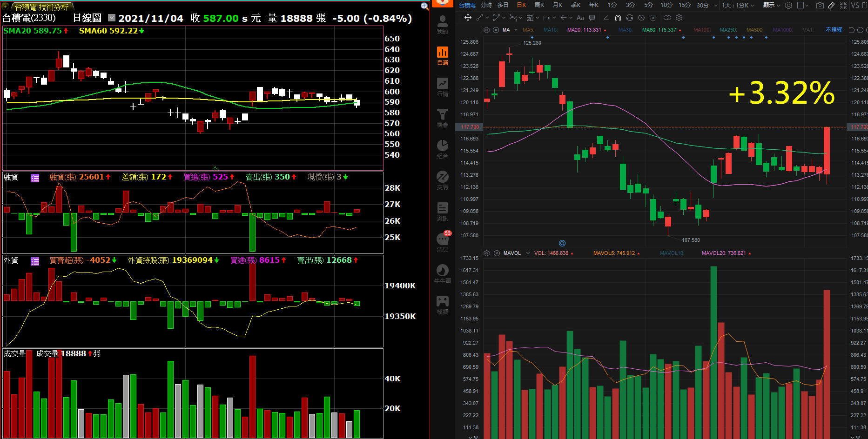
Task: Open 自選 watchlist in the sidebar
Action: pos(442,56)
